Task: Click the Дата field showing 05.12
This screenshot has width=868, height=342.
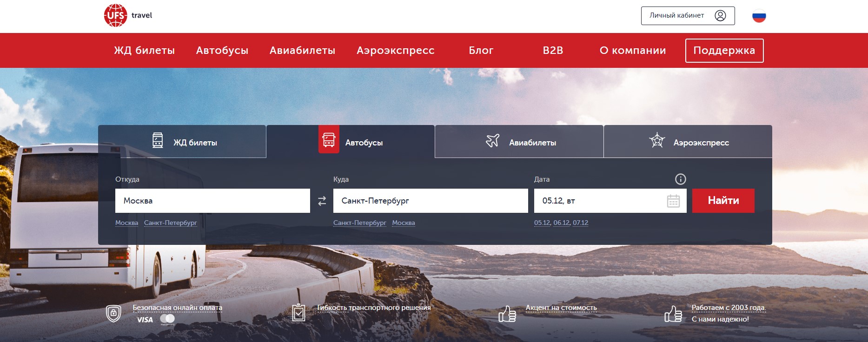Action: coord(610,201)
